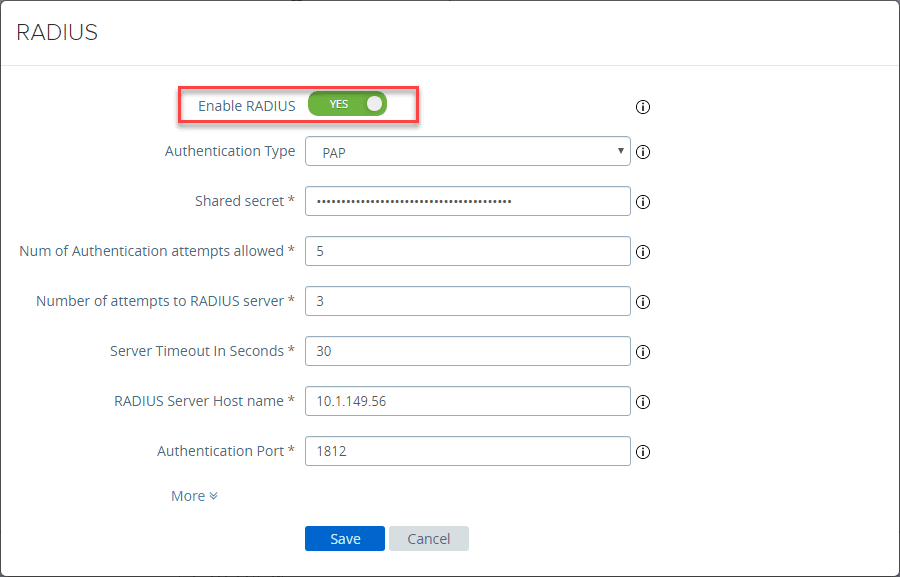Select the Shared secret field
Screen dimensions: 900x577
click(x=467, y=201)
